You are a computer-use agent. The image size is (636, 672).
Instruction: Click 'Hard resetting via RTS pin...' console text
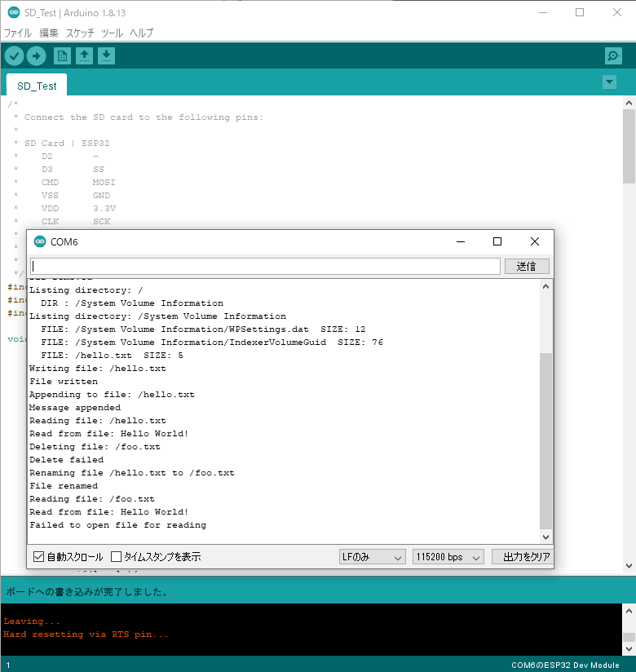[x=86, y=634]
